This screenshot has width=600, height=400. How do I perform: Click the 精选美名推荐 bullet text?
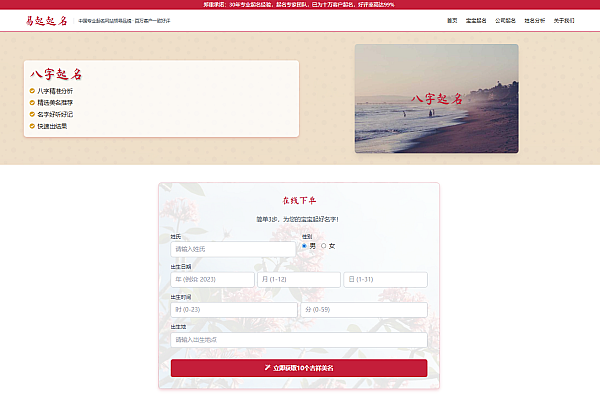click(55, 103)
